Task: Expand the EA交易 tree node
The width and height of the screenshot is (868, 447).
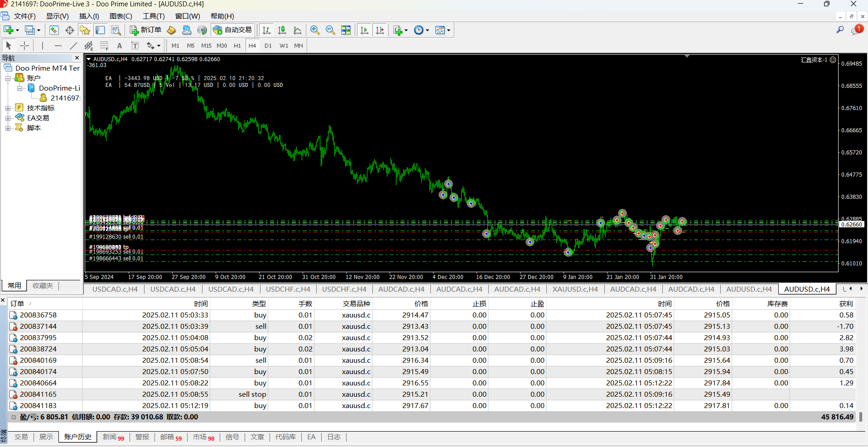Action: (8, 118)
